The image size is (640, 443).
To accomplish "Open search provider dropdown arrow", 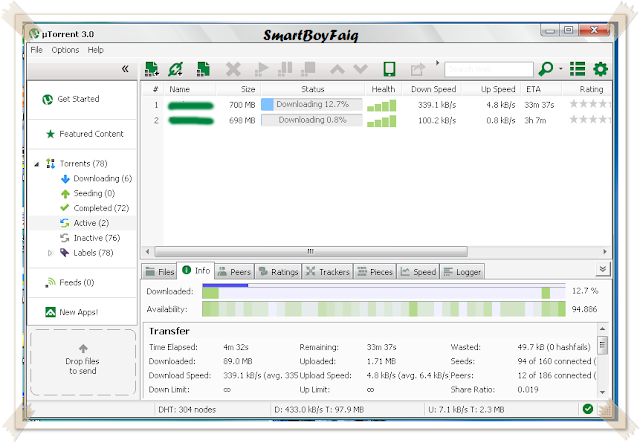I will [561, 69].
